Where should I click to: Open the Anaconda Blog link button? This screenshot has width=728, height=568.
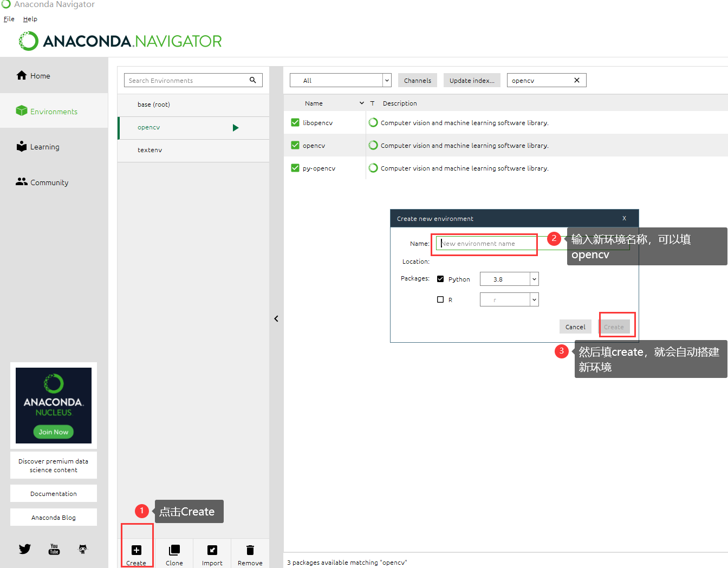tap(54, 517)
